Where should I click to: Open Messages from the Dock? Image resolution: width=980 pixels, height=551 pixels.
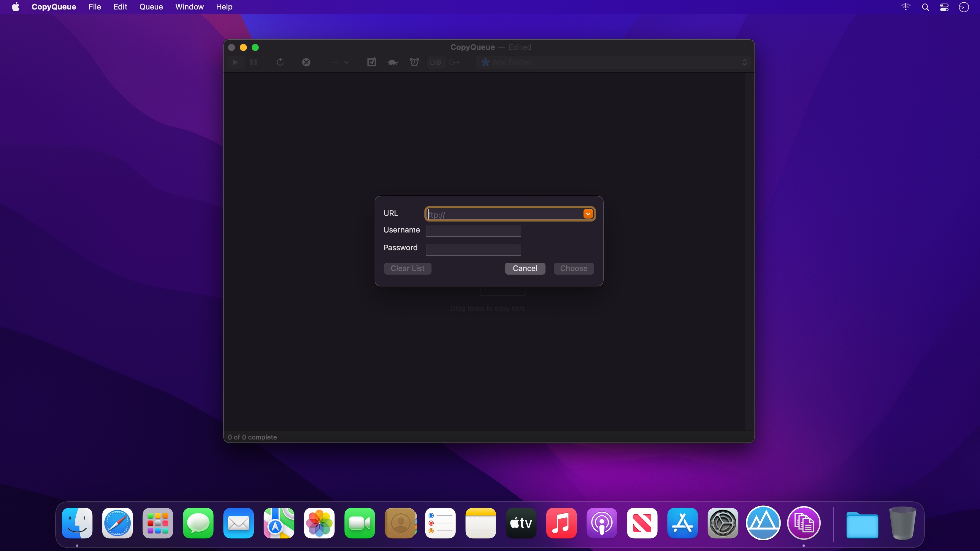tap(198, 523)
